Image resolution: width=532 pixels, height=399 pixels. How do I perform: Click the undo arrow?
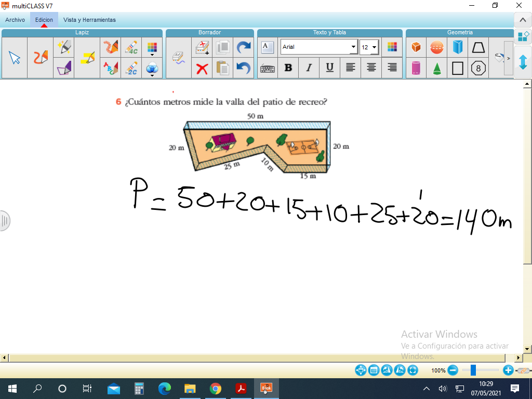pyautogui.click(x=243, y=68)
